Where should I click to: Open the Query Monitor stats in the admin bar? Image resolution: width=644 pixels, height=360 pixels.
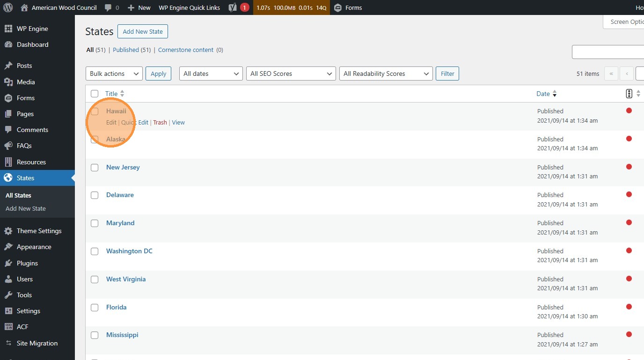tap(292, 7)
